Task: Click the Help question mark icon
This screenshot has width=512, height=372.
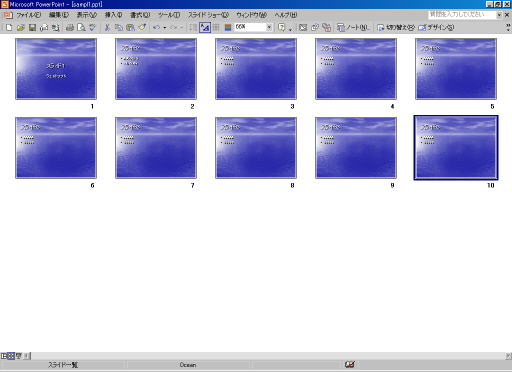Action: [282, 27]
